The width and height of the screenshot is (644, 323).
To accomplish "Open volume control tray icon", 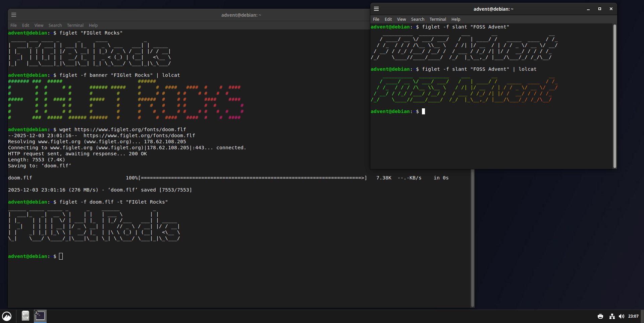I will click(x=622, y=316).
